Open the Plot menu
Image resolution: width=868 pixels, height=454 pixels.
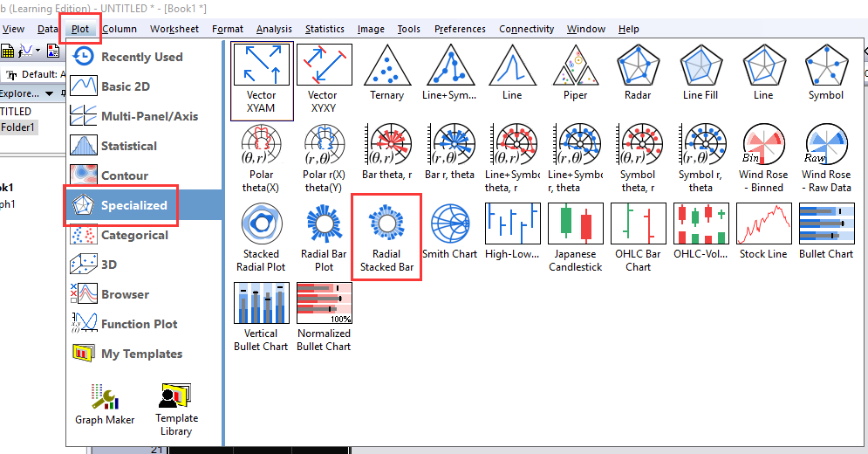pyautogui.click(x=80, y=29)
